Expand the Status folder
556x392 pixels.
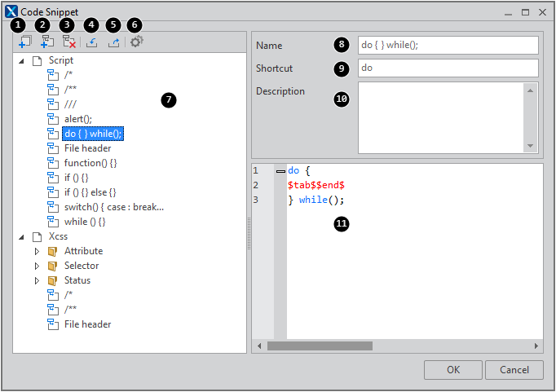coord(37,280)
